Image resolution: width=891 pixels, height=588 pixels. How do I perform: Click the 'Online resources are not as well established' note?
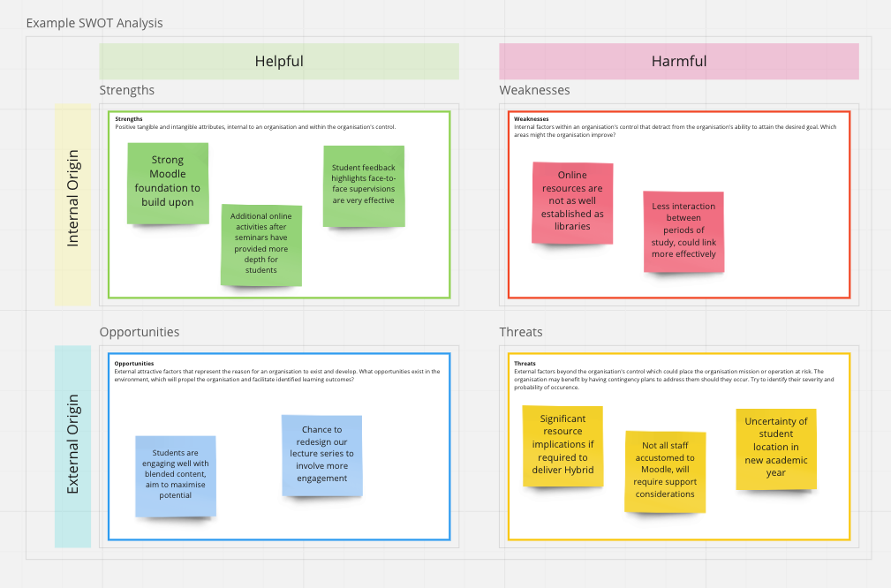[x=572, y=201]
